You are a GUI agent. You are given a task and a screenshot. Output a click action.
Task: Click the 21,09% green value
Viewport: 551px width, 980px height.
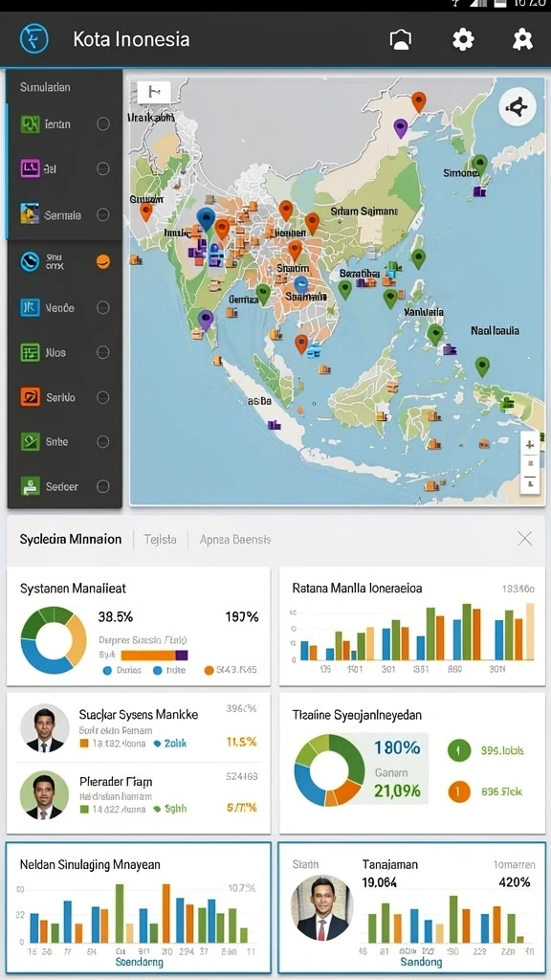pyautogui.click(x=397, y=791)
